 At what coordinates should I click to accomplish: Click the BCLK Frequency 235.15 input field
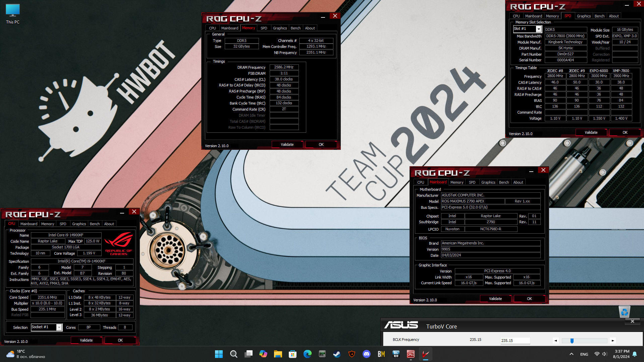tap(515, 341)
